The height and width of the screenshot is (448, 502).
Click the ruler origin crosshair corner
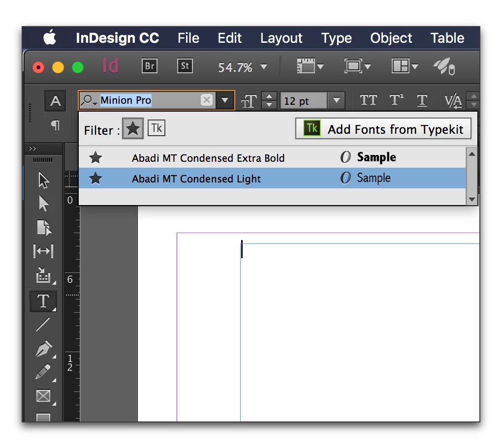71,179
